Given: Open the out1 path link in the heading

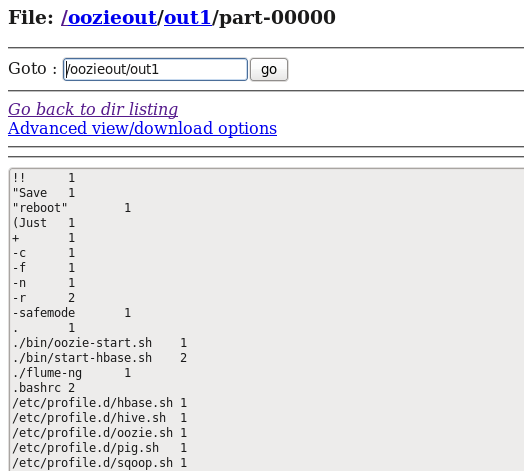Looking at the screenshot, I should tap(187, 17).
